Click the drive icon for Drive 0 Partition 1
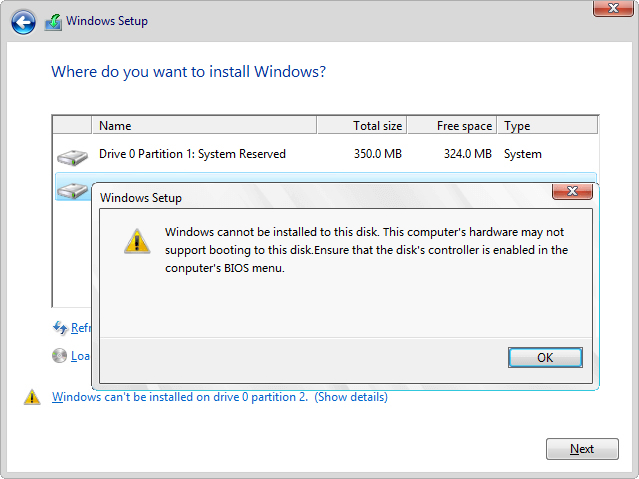 (72, 157)
